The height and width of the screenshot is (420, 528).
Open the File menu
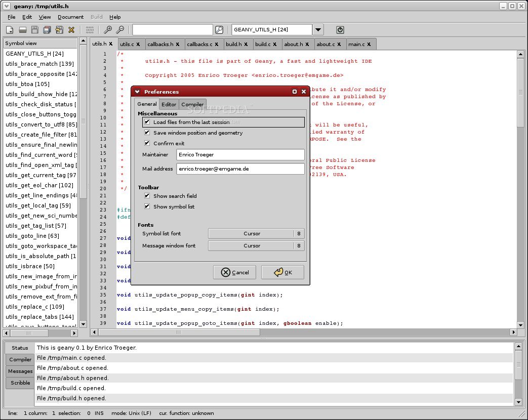[12, 17]
